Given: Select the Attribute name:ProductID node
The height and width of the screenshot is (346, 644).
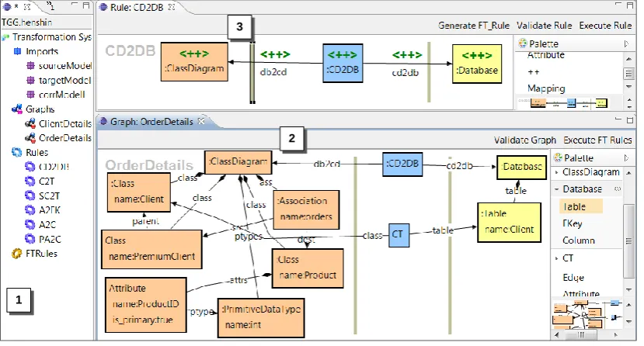Looking at the screenshot, I should coord(146,305).
